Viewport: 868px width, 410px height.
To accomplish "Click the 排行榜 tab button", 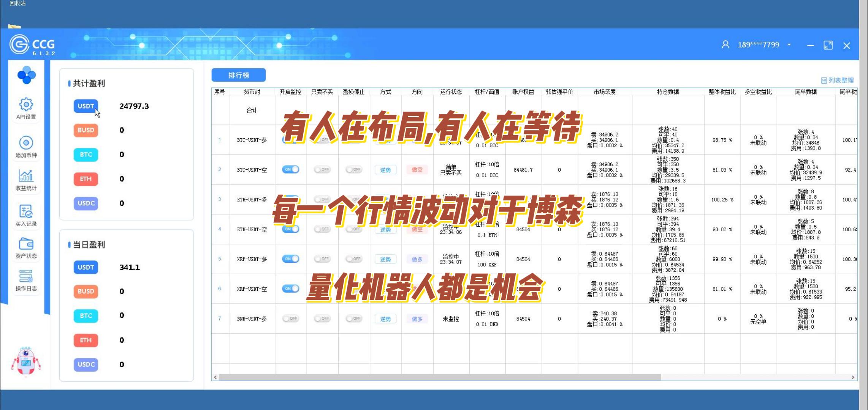I will (x=238, y=75).
